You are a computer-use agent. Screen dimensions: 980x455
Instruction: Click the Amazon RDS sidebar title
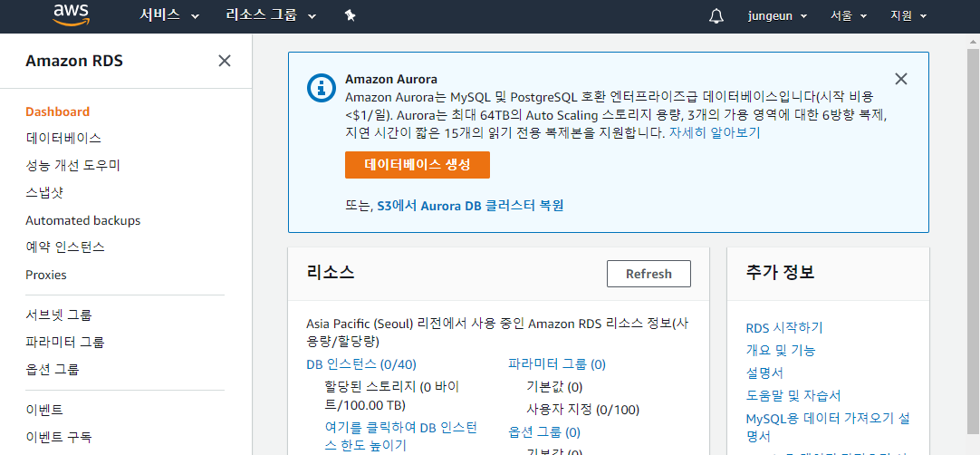point(74,62)
